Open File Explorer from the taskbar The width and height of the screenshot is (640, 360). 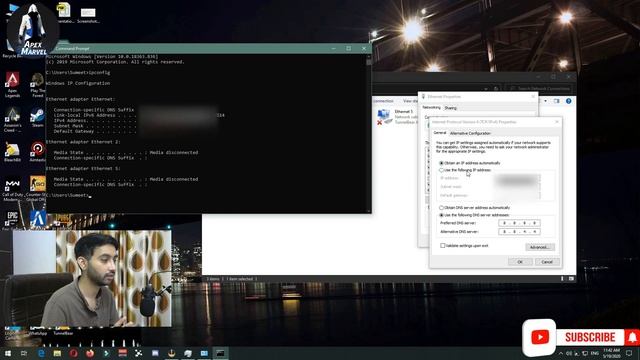pyautogui.click(x=57, y=353)
